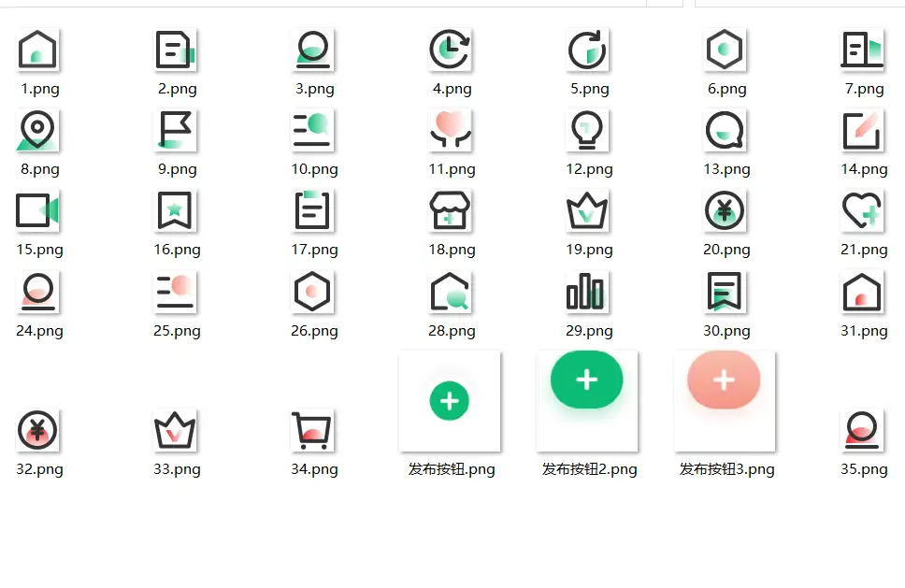
Task: Open the 发布按钮.png thumbnail
Action: click(x=450, y=401)
